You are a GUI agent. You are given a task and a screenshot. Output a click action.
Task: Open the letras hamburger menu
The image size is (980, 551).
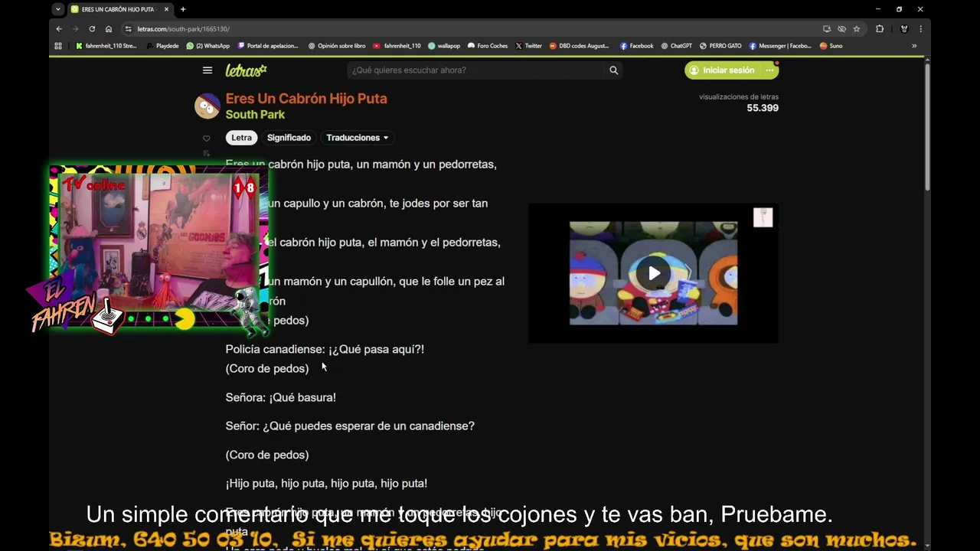coord(207,70)
